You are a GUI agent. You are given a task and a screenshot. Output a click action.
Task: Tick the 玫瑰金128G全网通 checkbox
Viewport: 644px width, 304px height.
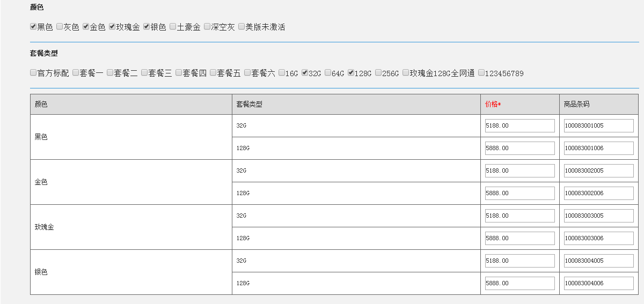point(406,72)
